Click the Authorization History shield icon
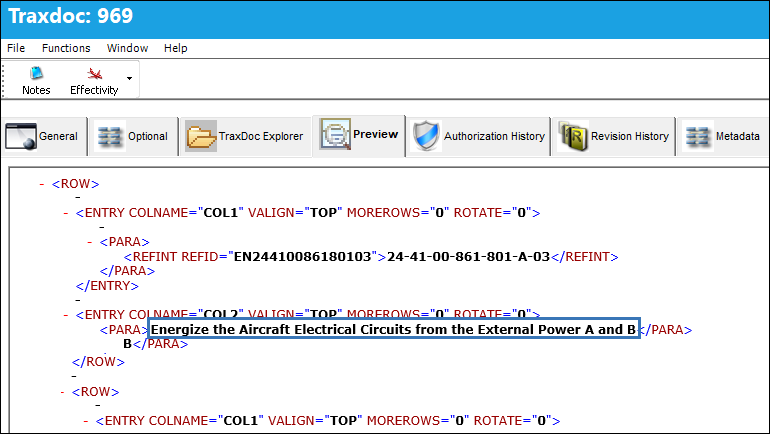 click(x=426, y=136)
